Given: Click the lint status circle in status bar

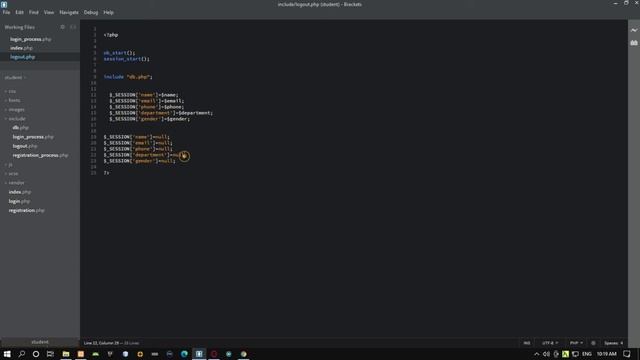Looking at the screenshot, I should (x=593, y=343).
